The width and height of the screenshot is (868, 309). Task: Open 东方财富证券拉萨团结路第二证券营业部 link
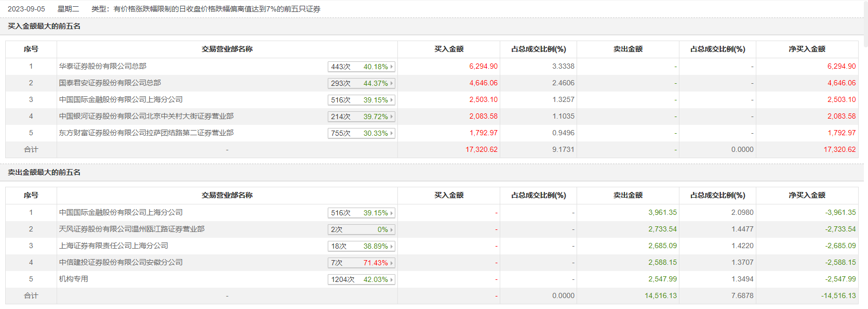146,133
